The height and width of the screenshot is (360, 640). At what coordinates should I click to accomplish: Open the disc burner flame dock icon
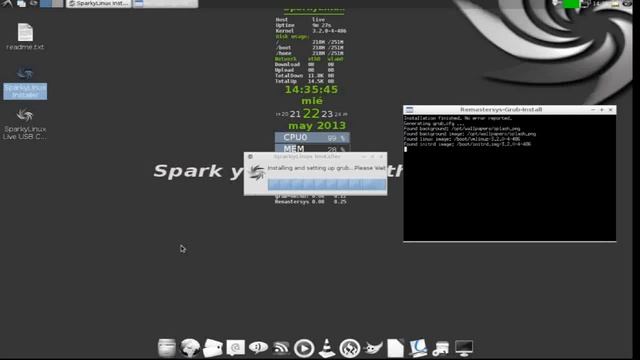tap(350, 348)
